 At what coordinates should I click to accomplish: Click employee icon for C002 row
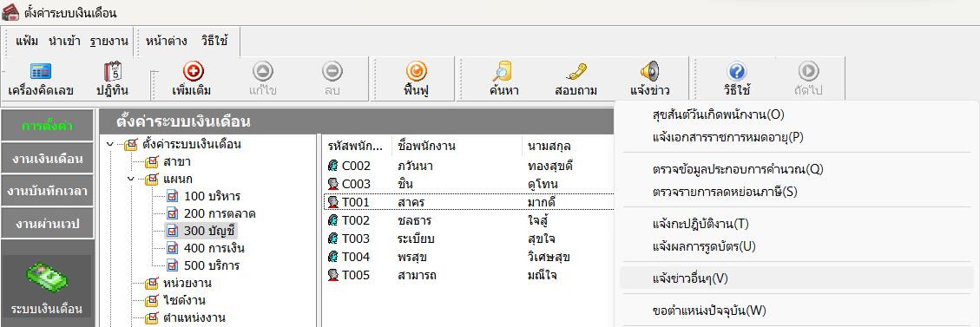coord(333,166)
